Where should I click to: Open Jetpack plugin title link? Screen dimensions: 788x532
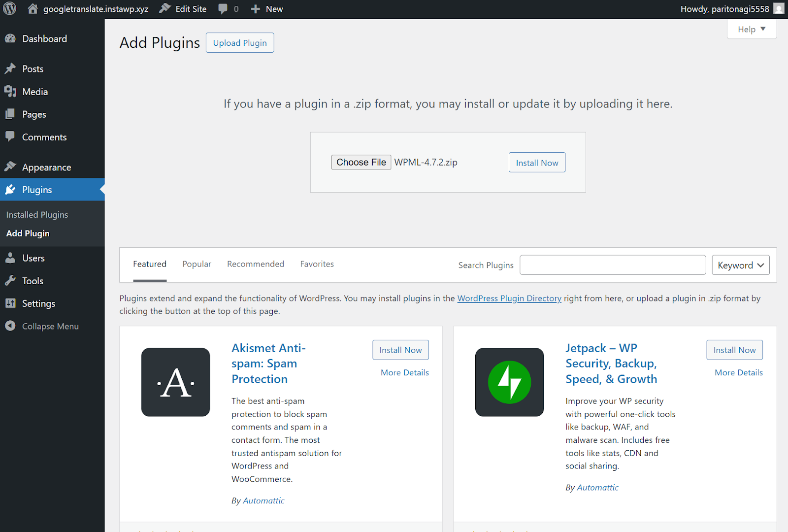tap(611, 364)
